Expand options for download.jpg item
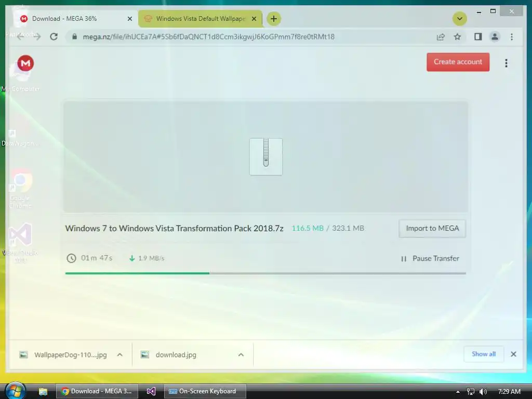This screenshot has width=532, height=399. (x=241, y=355)
